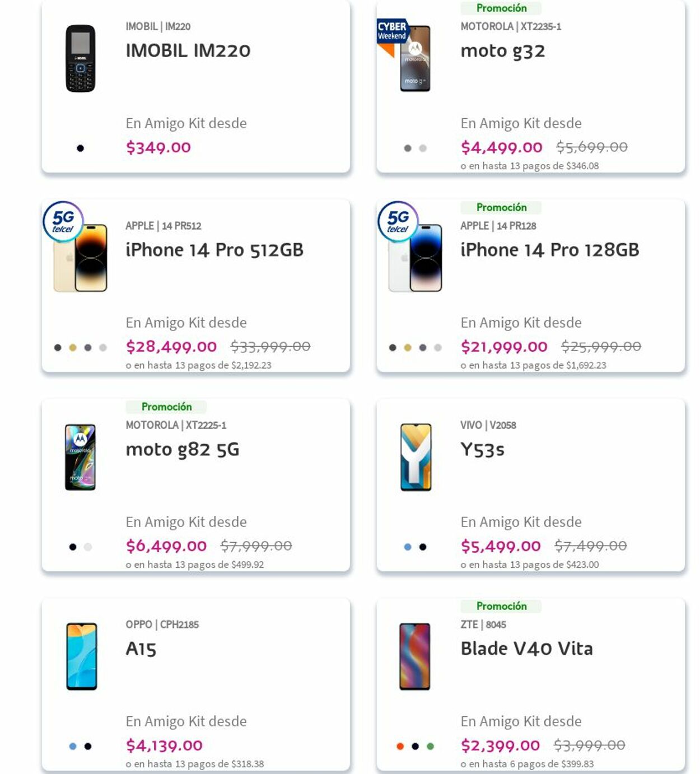
Task: Open the Blade V40 Vita product title
Action: click(x=526, y=649)
